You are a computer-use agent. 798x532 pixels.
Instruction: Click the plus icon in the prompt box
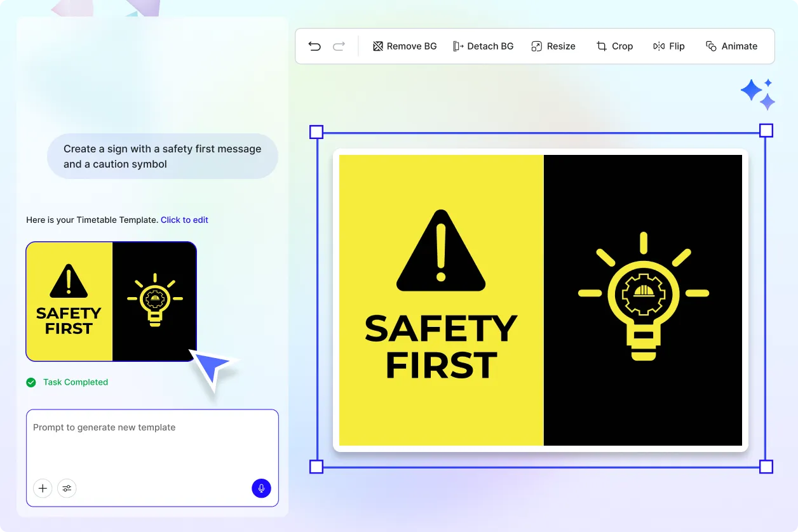coord(43,488)
